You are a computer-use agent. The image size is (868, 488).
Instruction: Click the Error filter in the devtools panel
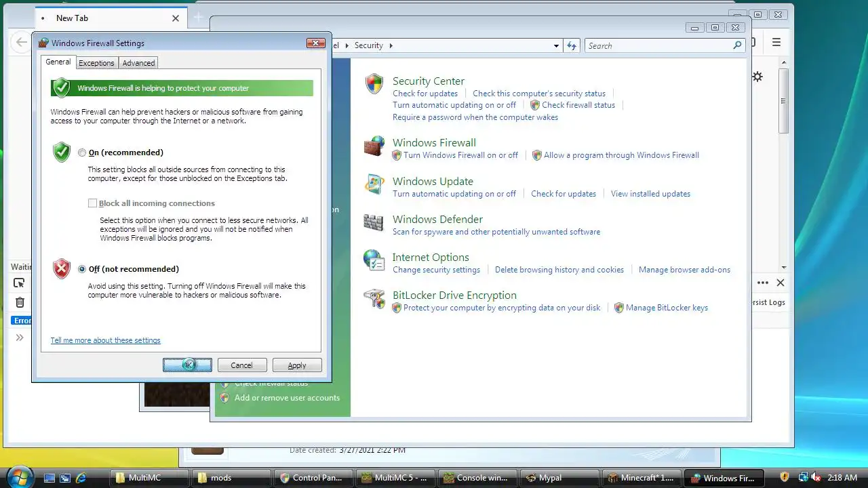click(22, 321)
